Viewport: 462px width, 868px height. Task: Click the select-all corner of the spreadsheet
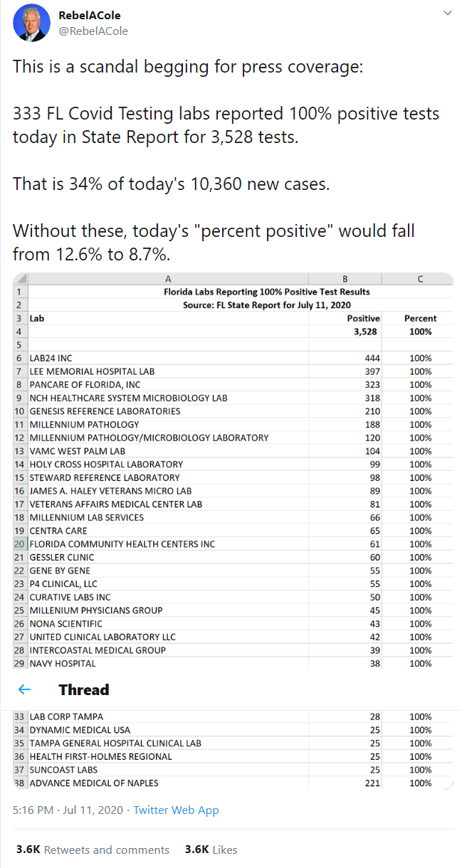(19, 279)
